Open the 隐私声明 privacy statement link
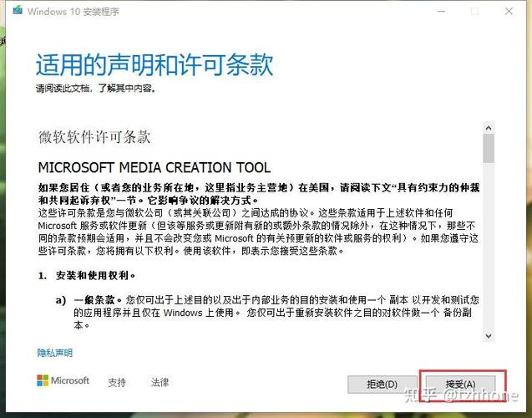The height and width of the screenshot is (418, 532). pos(54,353)
